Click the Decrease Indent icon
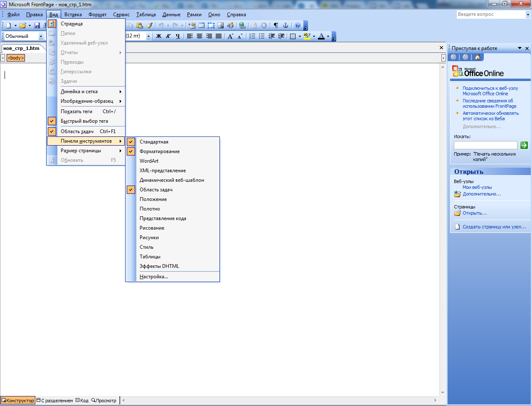Screen dimensions: 532x406 tap(272, 36)
